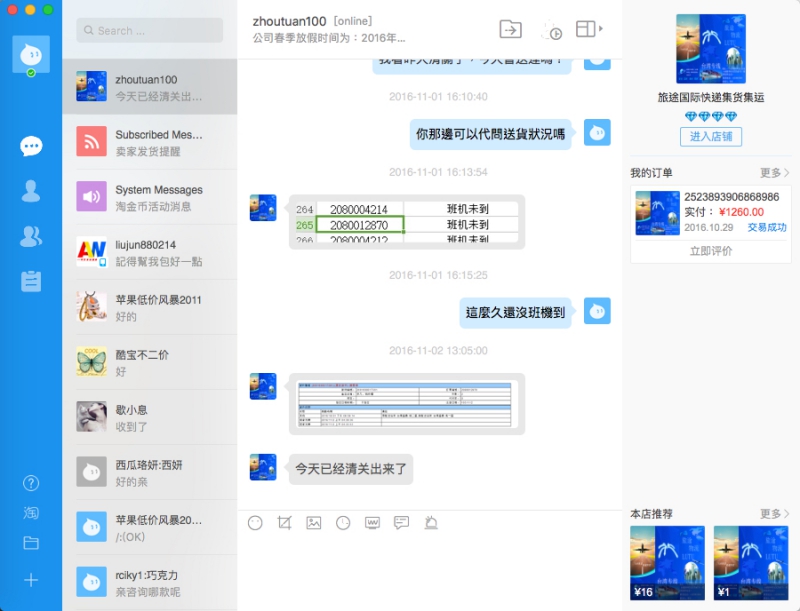This screenshot has width=800, height=611.
Task: Open the clipboard tasks icon in sidebar
Action: 31,281
